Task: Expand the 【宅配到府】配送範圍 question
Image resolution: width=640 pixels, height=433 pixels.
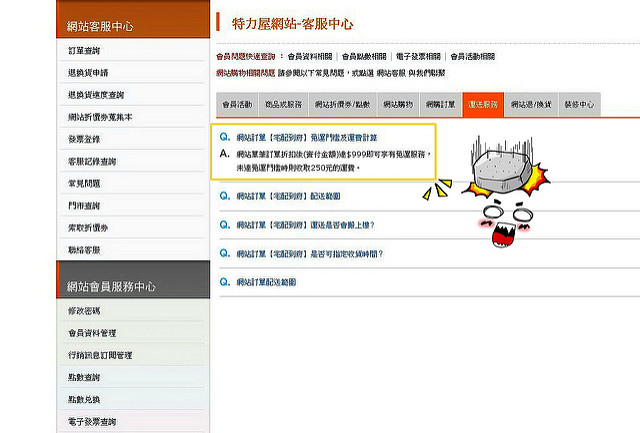Action: [x=288, y=196]
